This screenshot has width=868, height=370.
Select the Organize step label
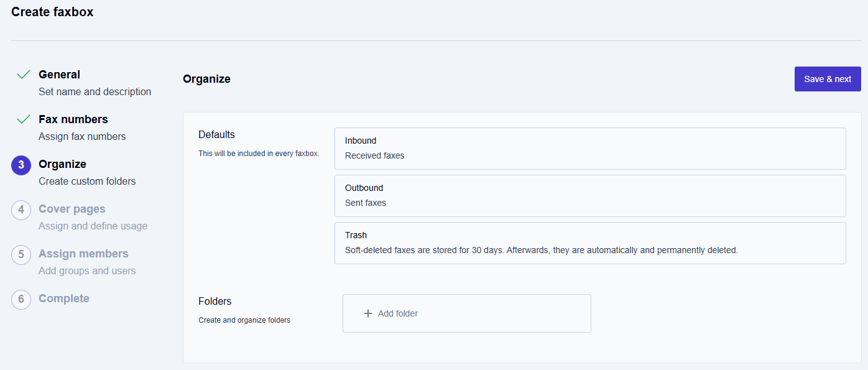pyautogui.click(x=62, y=164)
